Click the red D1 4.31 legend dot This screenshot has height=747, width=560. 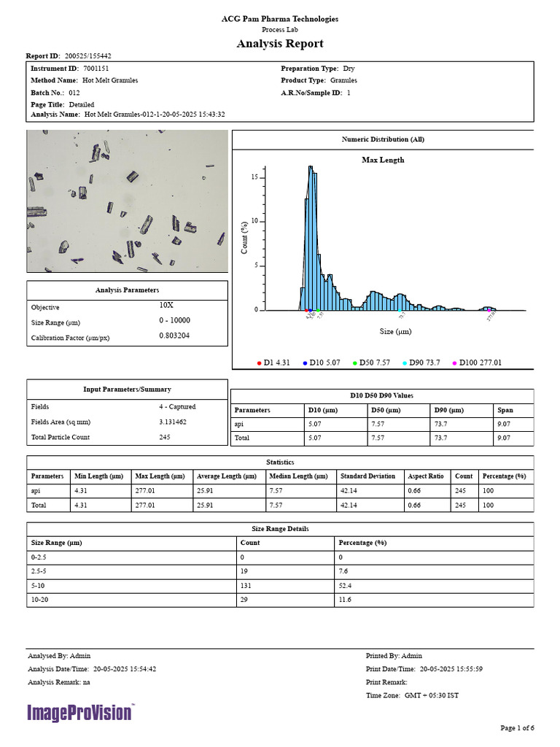[259, 363]
